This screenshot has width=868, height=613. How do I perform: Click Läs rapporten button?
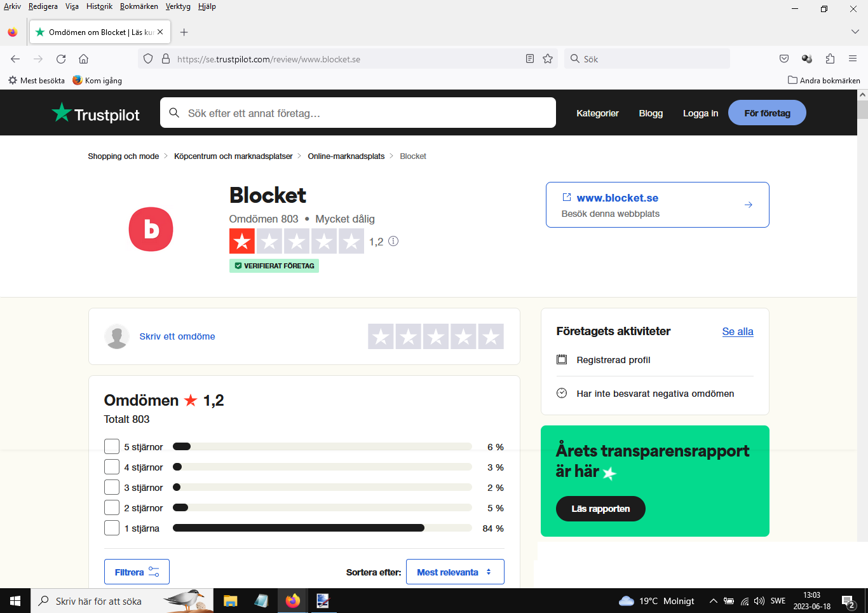pyautogui.click(x=600, y=509)
